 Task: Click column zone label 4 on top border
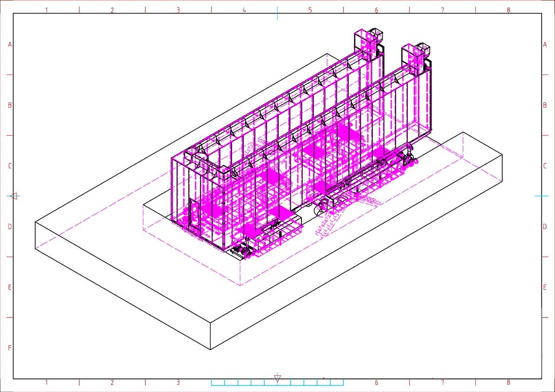tap(244, 10)
